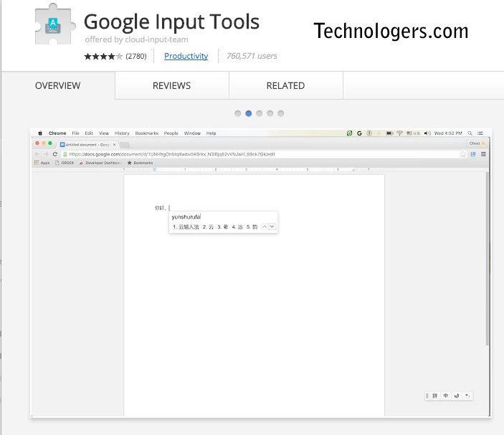Choose candidate 1 云输入法 in suggestion popup
Viewport: 504px width, 435px height.
[186, 227]
